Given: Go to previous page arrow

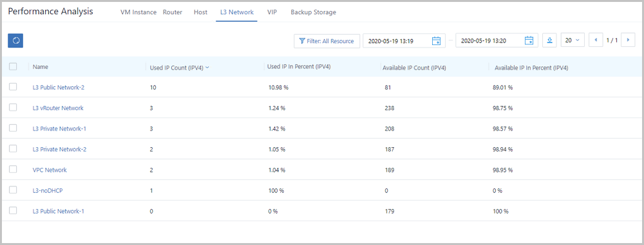Looking at the screenshot, I should pyautogui.click(x=596, y=41).
